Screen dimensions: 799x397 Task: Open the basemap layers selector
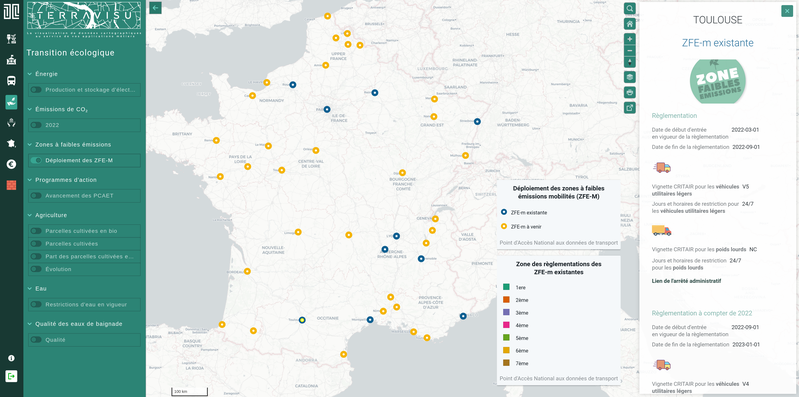tap(630, 77)
